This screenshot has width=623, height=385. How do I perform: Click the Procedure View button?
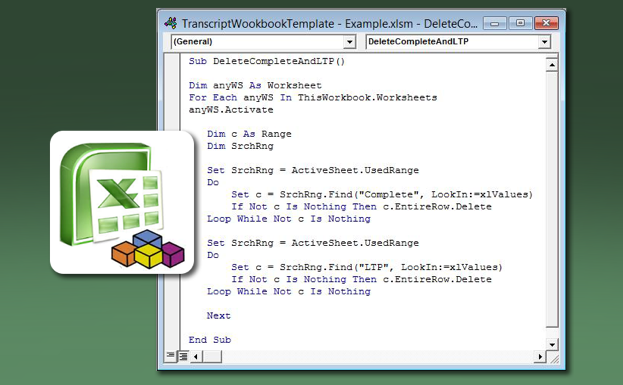click(x=170, y=356)
